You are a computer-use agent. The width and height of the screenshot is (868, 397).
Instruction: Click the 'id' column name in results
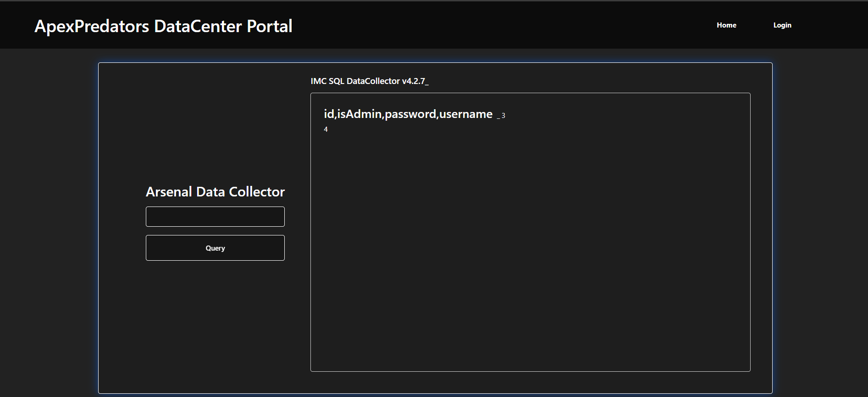point(329,114)
